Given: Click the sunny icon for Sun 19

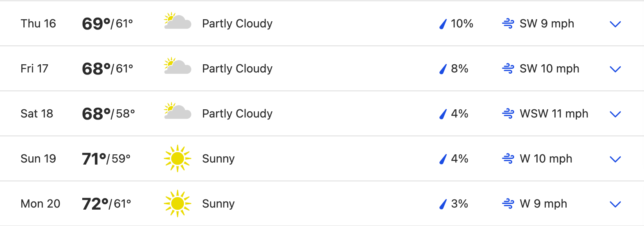Looking at the screenshot, I should pos(177,158).
